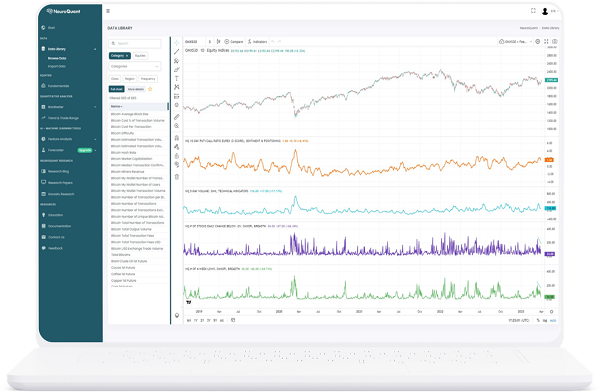Viewport: 600px width, 392px height.
Task: Open Import Data submenu item
Action: (x=57, y=66)
